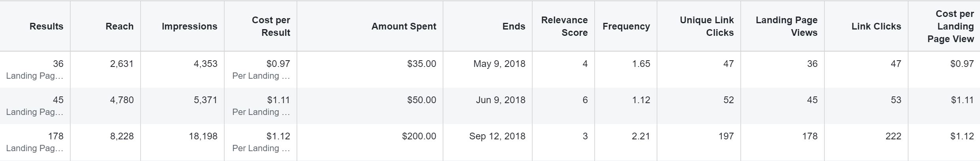Click the Impressions column header

(x=190, y=26)
